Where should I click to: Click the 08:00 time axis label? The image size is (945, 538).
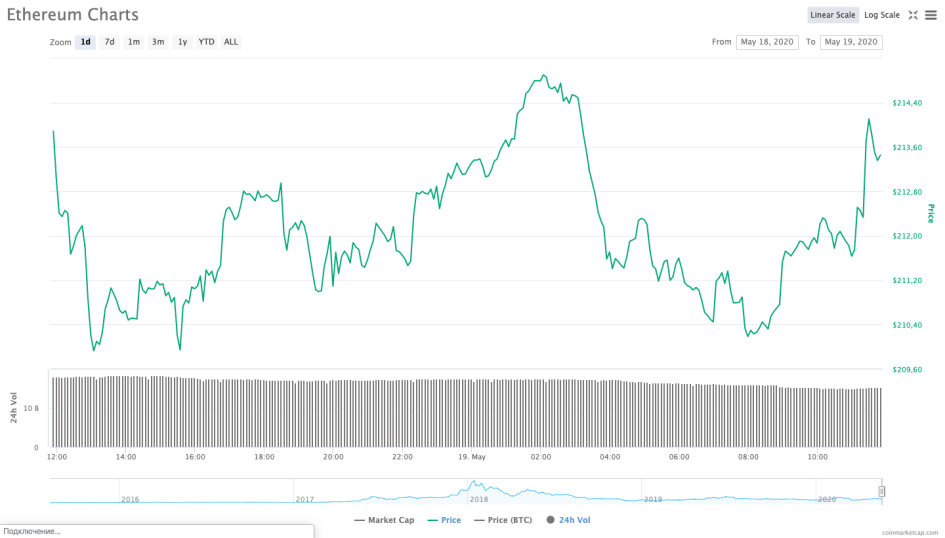(749, 457)
